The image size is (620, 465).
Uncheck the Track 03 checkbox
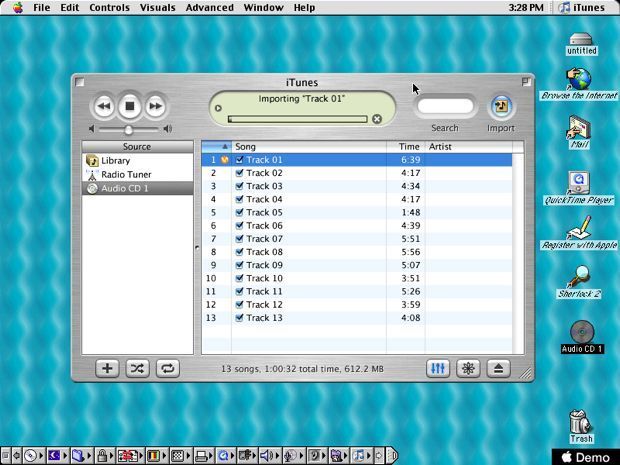(x=239, y=186)
